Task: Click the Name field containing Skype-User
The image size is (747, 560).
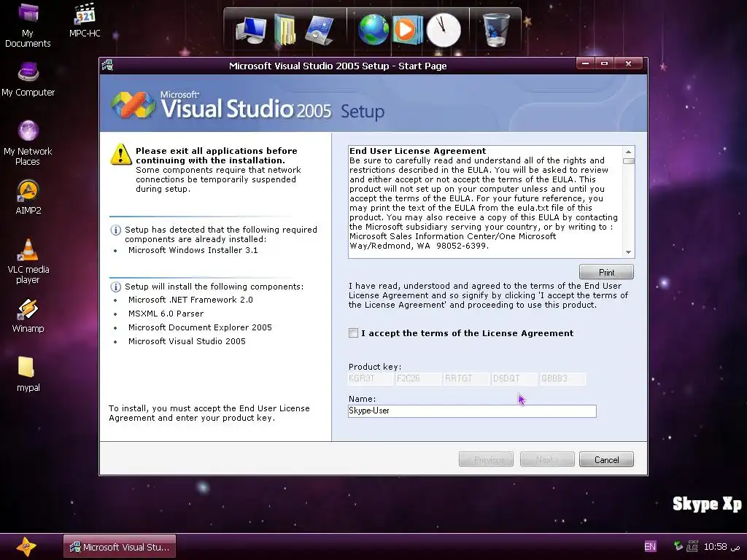Action: (x=472, y=411)
